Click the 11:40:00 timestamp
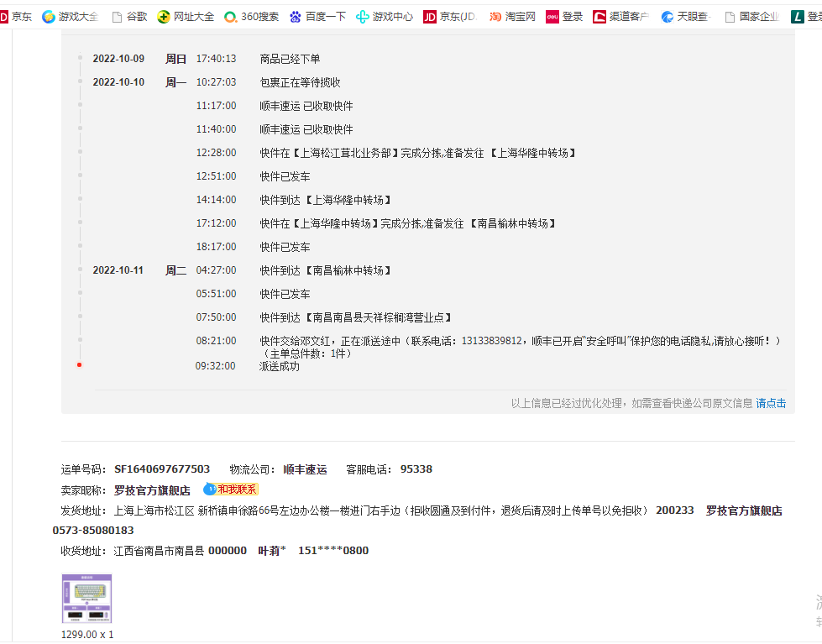This screenshot has width=822, height=644. (216, 129)
